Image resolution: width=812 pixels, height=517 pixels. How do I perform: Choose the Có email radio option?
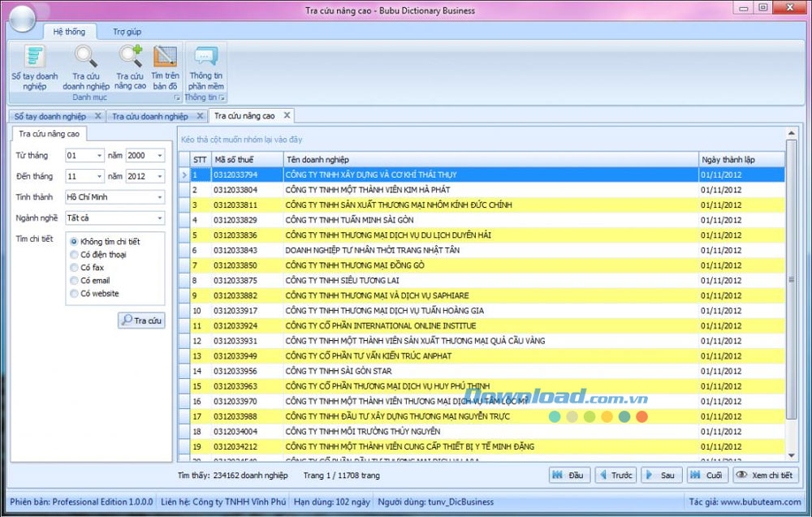click(75, 281)
